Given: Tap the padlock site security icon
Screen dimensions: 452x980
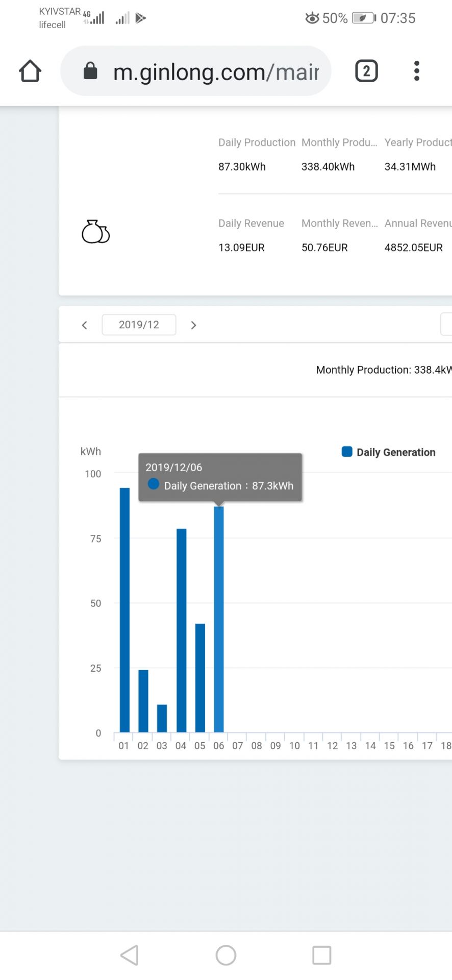Looking at the screenshot, I should pos(90,71).
